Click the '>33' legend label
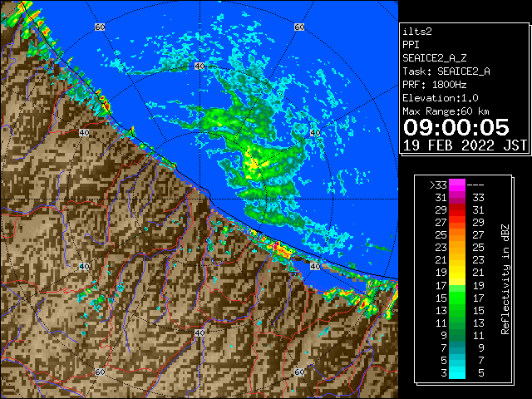The width and height of the screenshot is (532, 399). tap(438, 185)
